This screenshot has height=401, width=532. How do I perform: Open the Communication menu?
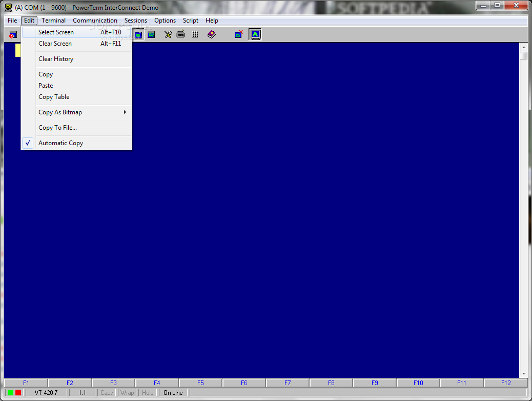click(x=95, y=21)
